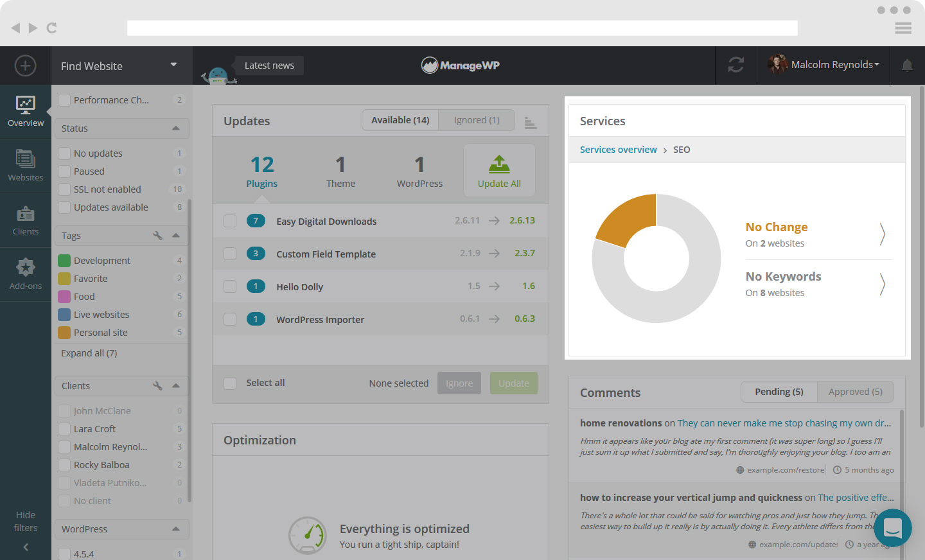Open the browser hamburger menu
This screenshot has height=560, width=925.
[x=903, y=28]
